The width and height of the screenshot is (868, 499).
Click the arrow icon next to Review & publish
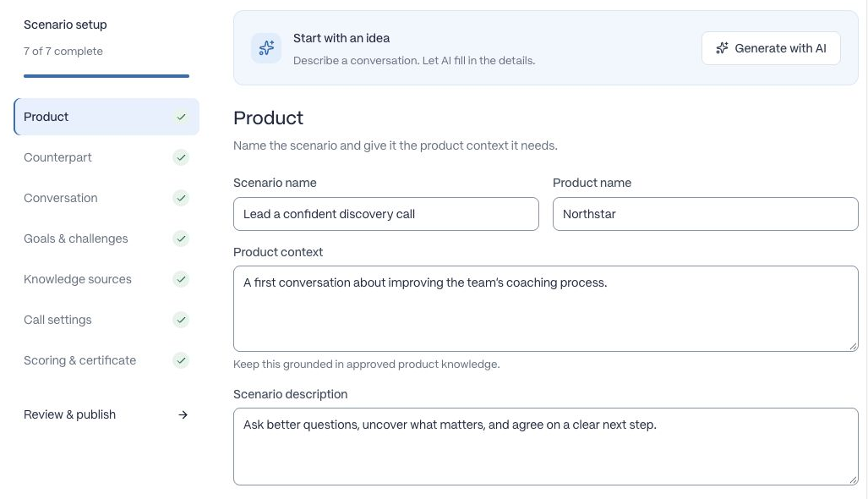pos(183,414)
